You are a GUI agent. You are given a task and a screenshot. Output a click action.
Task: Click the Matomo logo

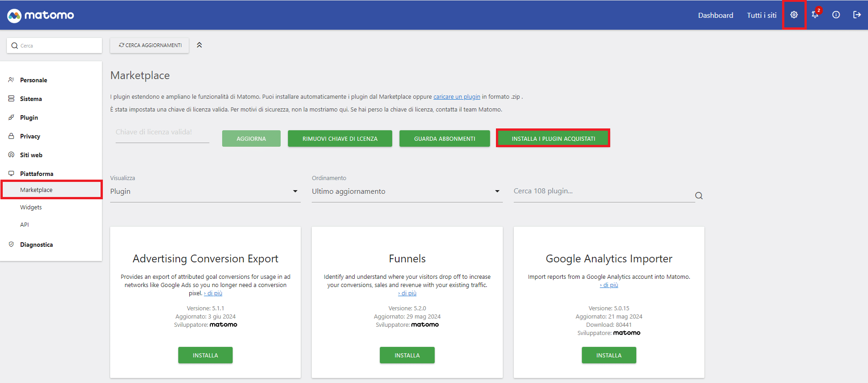point(41,15)
